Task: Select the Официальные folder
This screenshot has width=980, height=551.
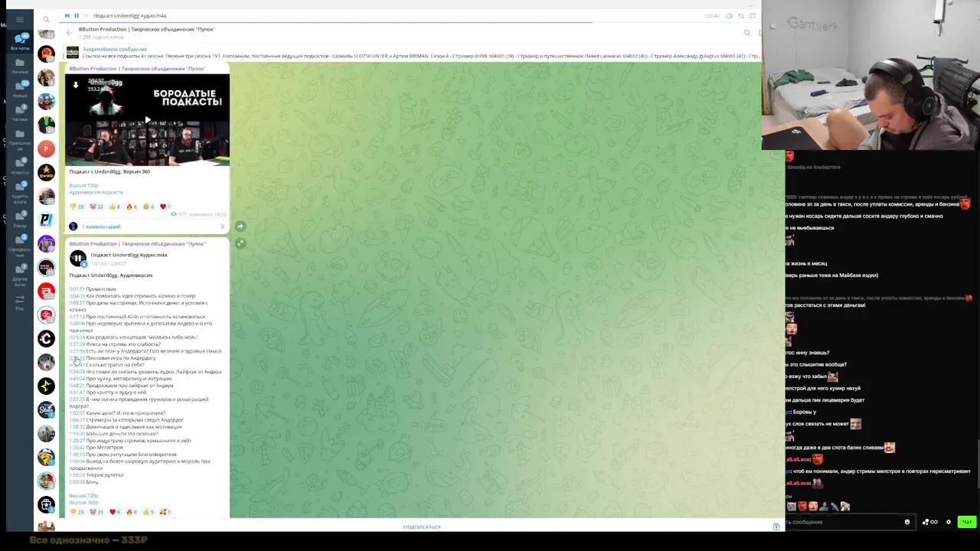Action: 20,246
